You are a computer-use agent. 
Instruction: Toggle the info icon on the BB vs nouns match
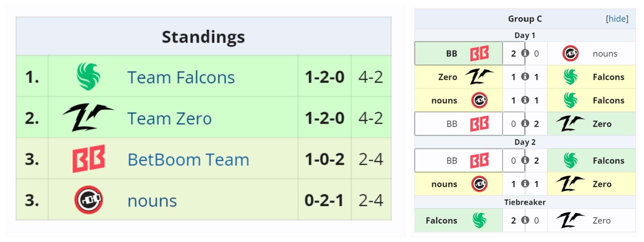(525, 53)
